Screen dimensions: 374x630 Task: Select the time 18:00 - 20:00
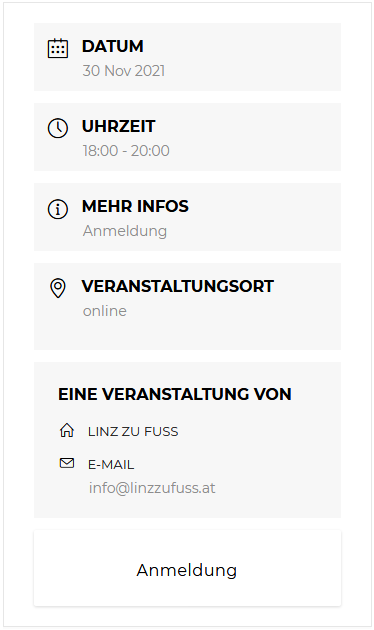pyautogui.click(x=126, y=151)
